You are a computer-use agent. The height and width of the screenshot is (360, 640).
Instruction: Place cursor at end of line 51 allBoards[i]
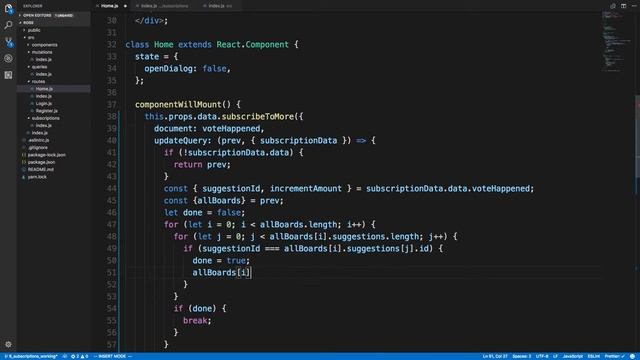[251, 273]
